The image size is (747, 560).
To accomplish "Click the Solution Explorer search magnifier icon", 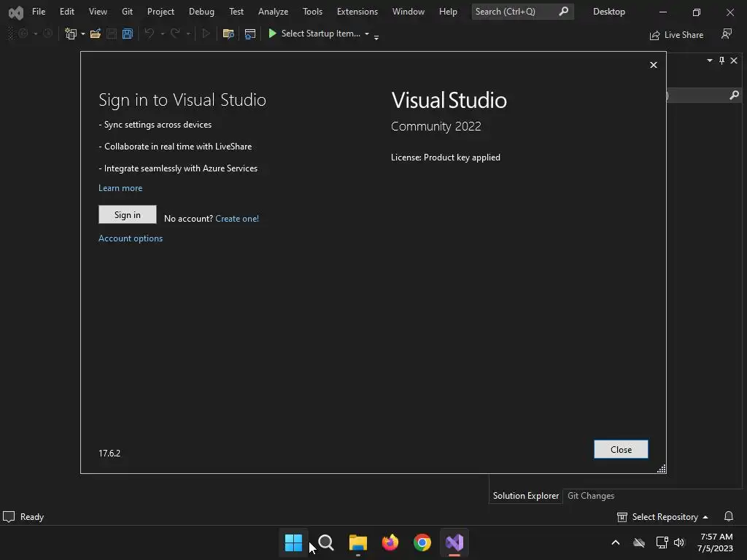I will (734, 96).
